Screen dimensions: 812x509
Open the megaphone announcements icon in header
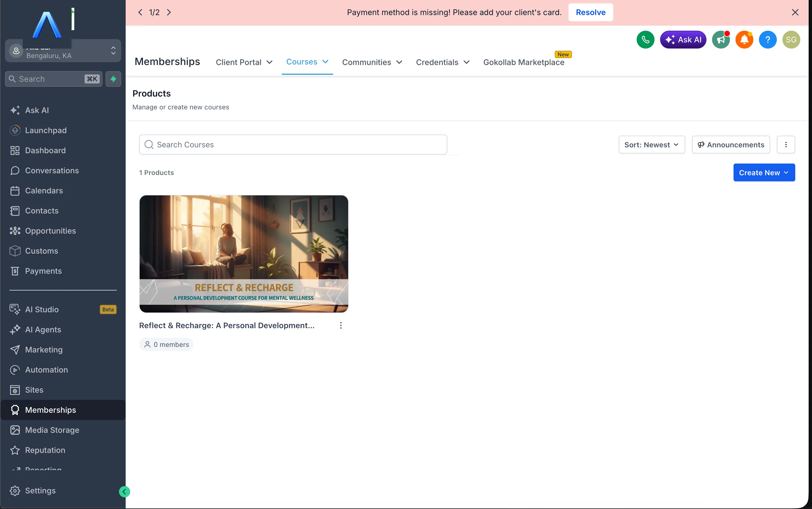721,40
